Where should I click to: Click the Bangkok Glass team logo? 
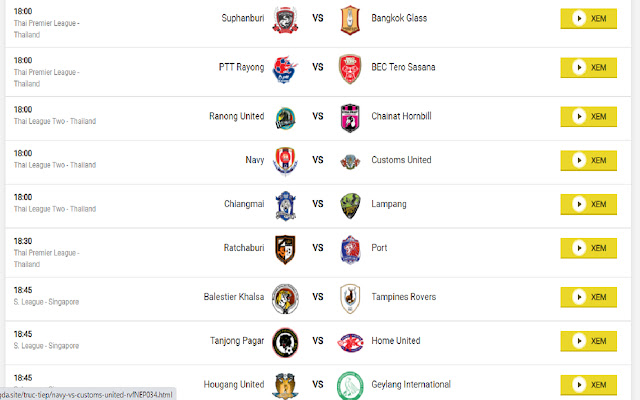[350, 20]
